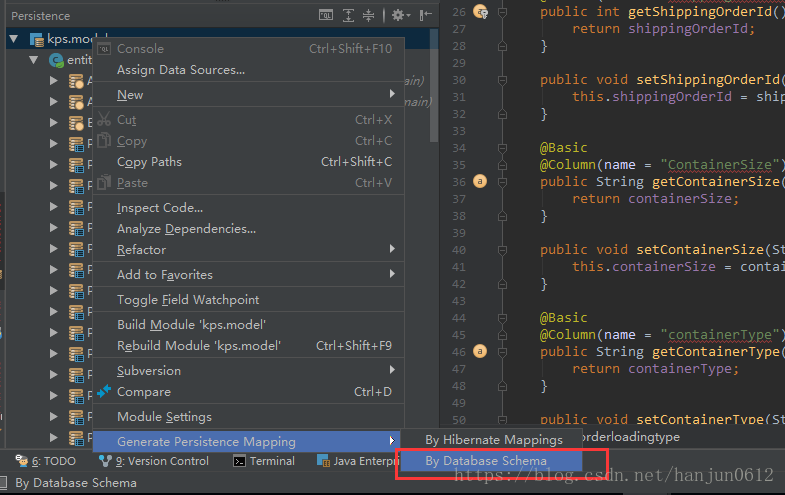Select the kps.model module icon

[x=37, y=40]
